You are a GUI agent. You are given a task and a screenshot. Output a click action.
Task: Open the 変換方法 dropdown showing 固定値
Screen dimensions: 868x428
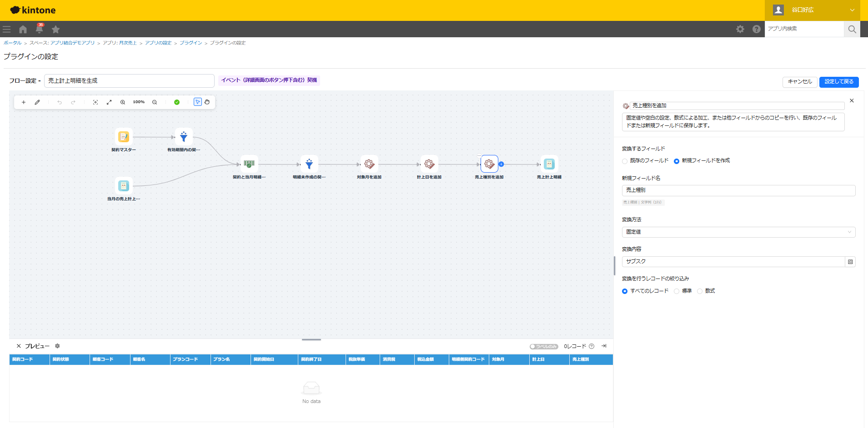pos(738,232)
